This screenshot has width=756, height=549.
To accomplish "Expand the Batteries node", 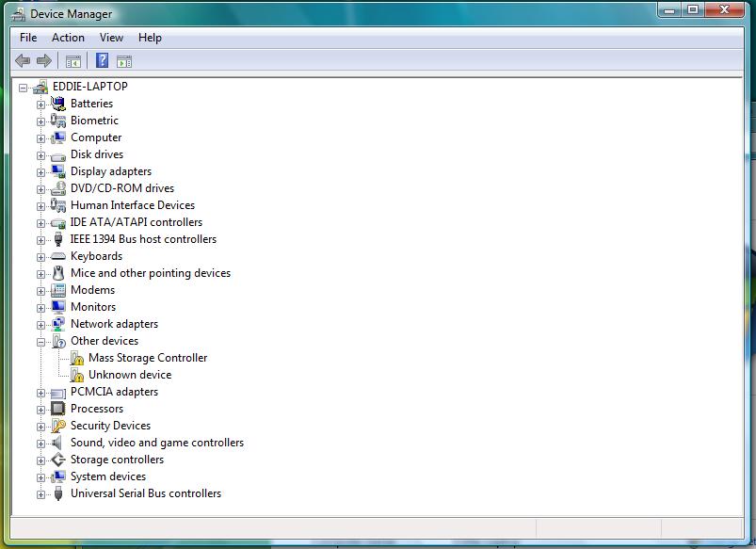I will (41, 105).
